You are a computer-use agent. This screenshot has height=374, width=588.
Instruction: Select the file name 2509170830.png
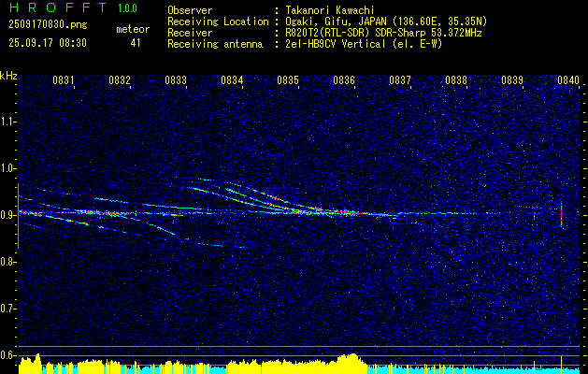click(48, 25)
